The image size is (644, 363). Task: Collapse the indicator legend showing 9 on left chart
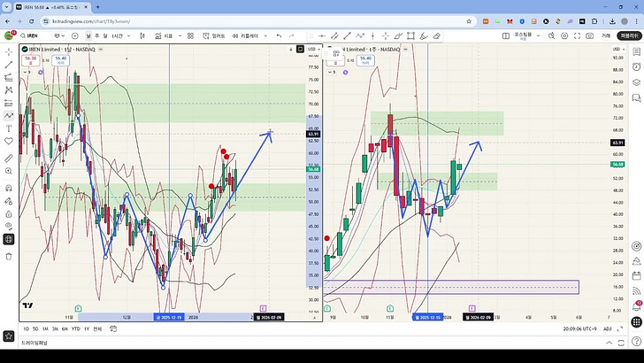click(27, 72)
